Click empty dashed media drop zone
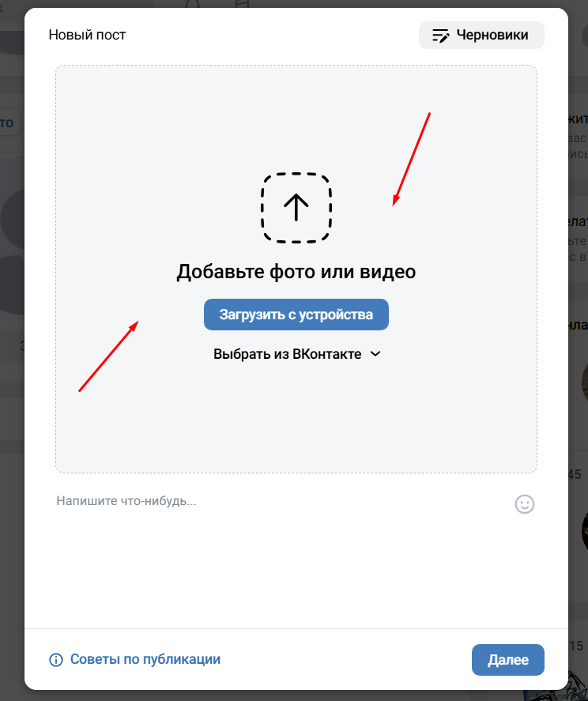588x701 pixels. (x=296, y=420)
